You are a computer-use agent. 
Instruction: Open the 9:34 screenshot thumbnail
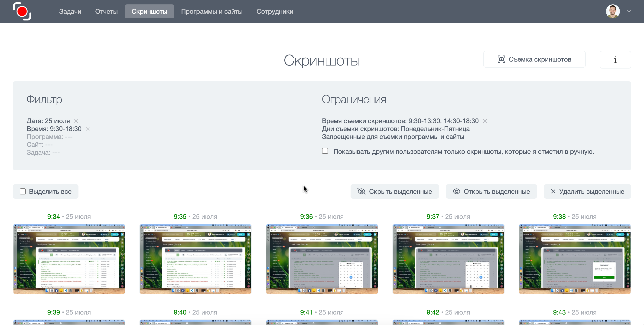click(69, 259)
